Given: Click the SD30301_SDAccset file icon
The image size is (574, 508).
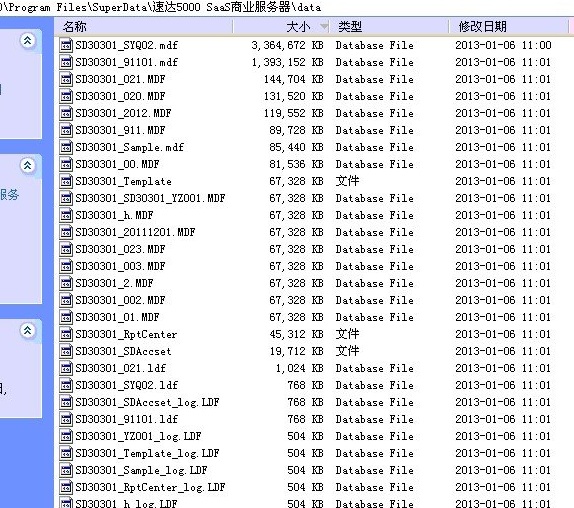Looking at the screenshot, I should 66,351.
